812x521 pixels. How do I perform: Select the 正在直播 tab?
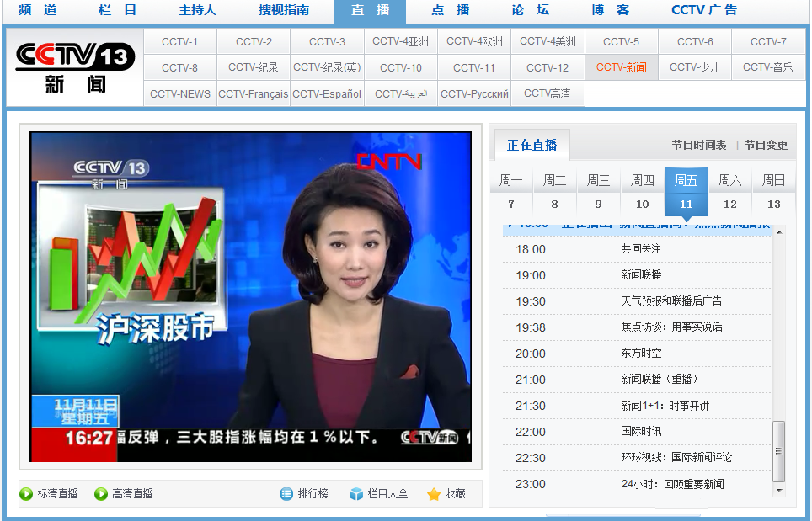(x=532, y=145)
